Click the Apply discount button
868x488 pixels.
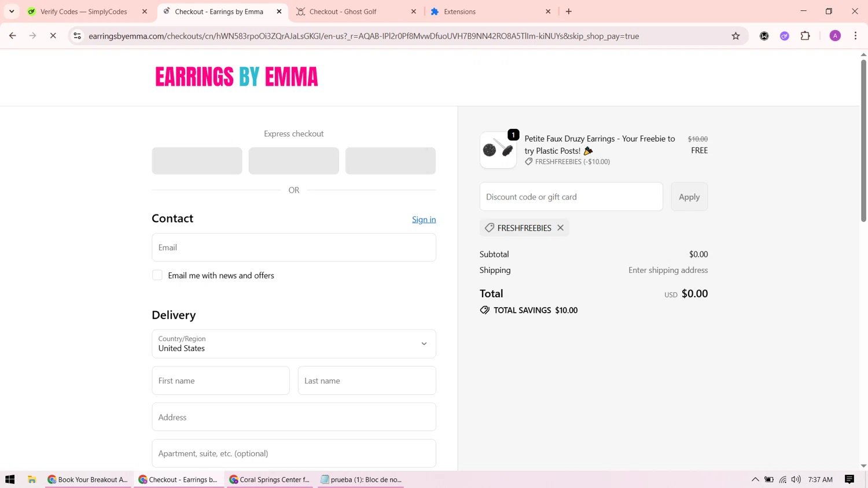click(x=689, y=197)
